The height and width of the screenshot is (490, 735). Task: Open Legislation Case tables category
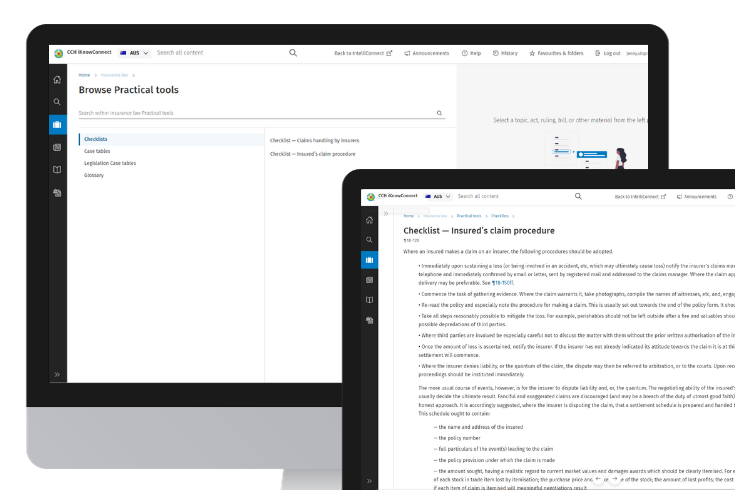(110, 163)
